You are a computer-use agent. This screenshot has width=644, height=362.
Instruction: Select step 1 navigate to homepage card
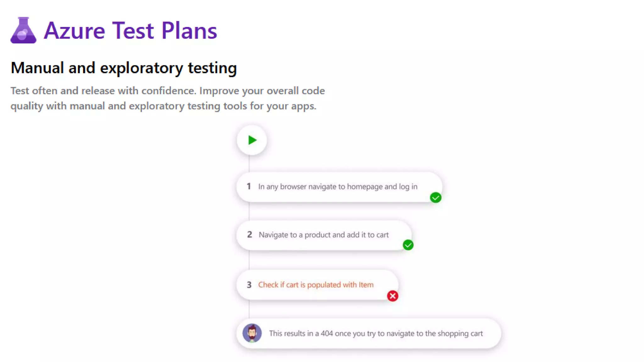[339, 187]
